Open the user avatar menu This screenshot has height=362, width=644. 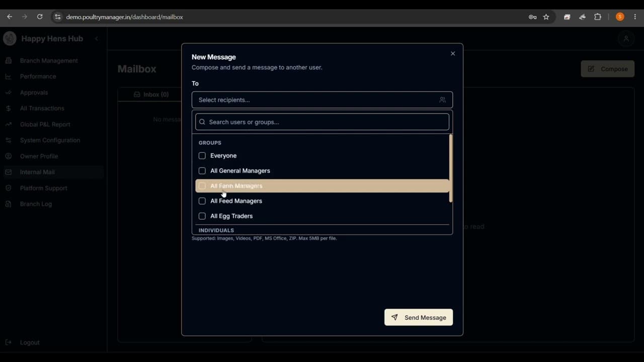point(626,39)
